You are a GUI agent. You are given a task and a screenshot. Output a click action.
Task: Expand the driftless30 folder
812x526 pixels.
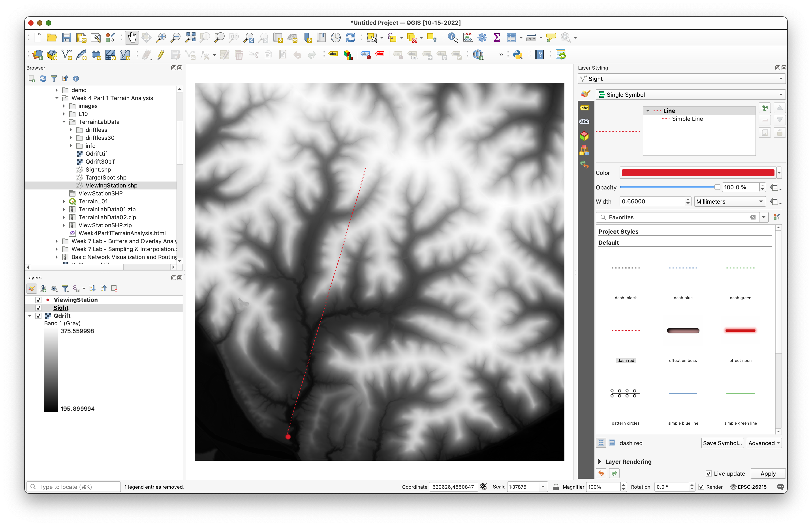pos(71,138)
